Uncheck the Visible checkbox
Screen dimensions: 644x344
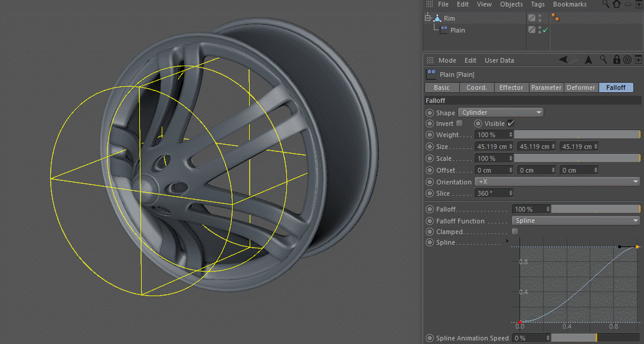[511, 123]
